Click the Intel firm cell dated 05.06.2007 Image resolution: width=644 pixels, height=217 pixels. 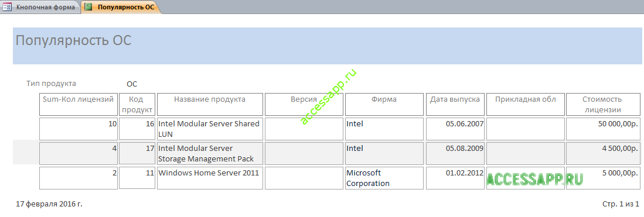coord(384,129)
